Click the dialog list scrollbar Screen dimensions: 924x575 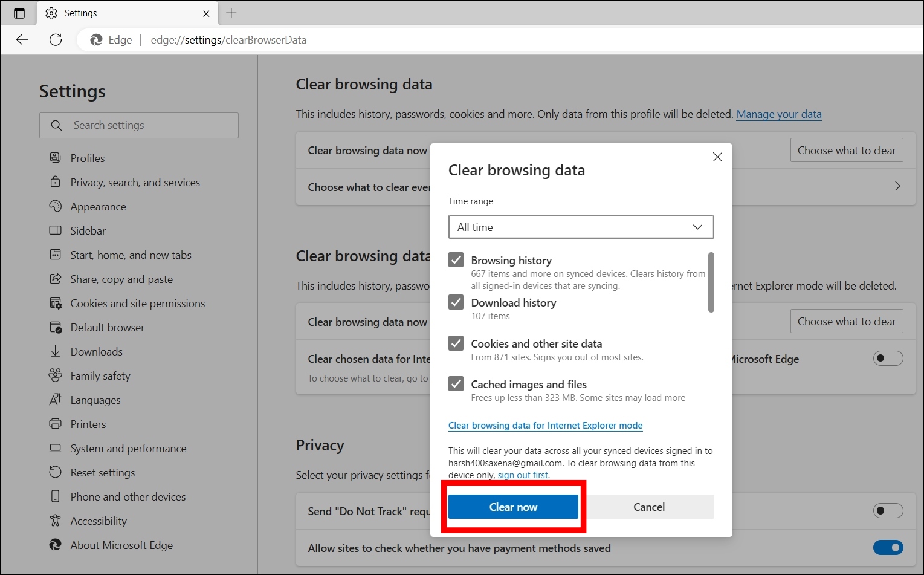tap(711, 282)
